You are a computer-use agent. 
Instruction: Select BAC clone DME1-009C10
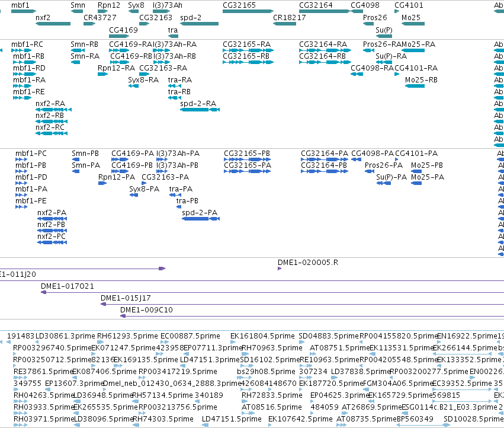(146, 310)
